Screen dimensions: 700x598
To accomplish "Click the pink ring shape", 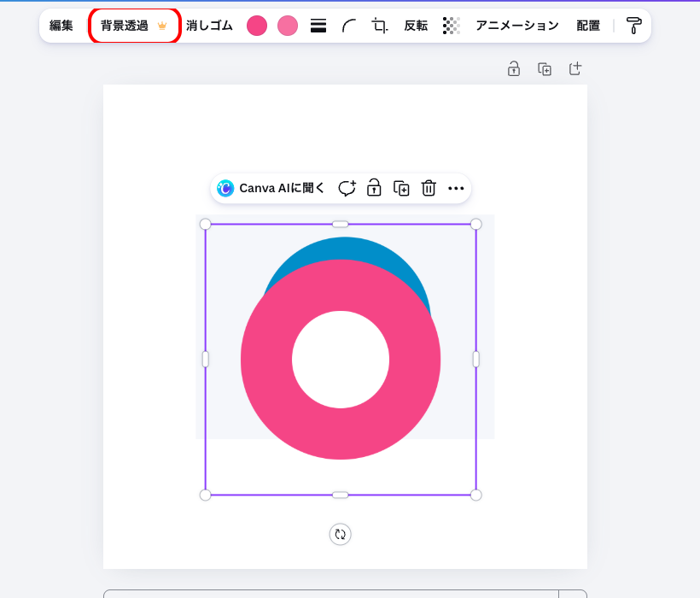I will (x=341, y=432).
